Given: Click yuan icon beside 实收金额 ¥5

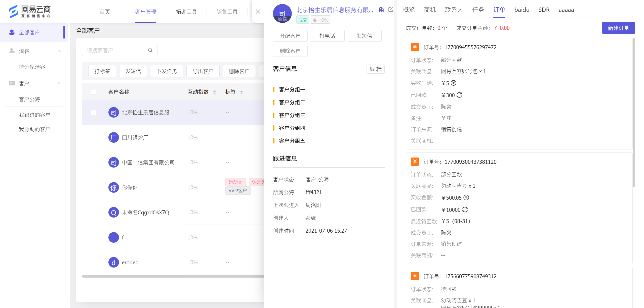Looking at the screenshot, I should [x=454, y=83].
